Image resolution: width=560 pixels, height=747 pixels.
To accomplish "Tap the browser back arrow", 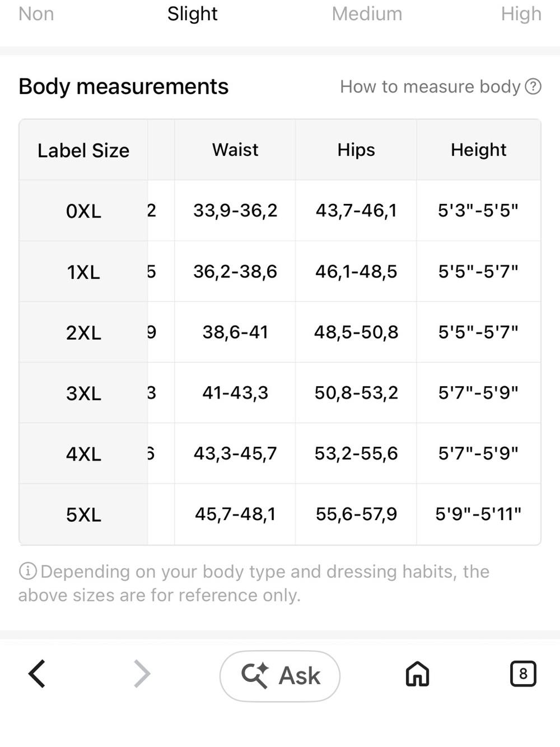I will click(37, 674).
